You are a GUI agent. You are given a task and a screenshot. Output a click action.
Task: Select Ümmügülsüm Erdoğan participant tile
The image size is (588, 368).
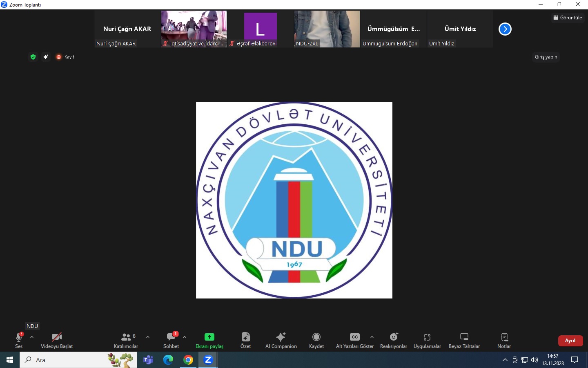(394, 29)
